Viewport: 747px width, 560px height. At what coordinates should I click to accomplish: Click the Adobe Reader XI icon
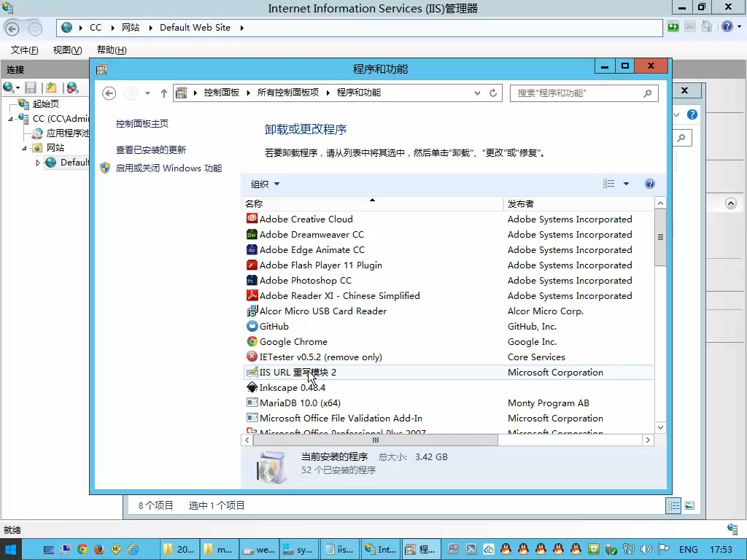click(x=252, y=295)
